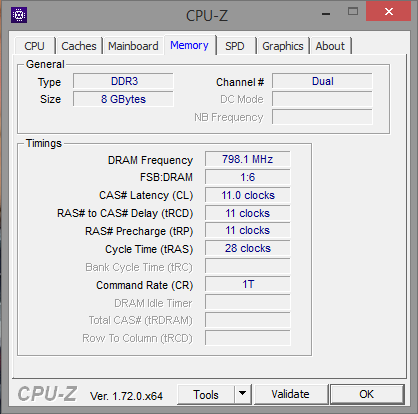
Task: Click the DRAM Frequency value field
Action: (x=248, y=159)
